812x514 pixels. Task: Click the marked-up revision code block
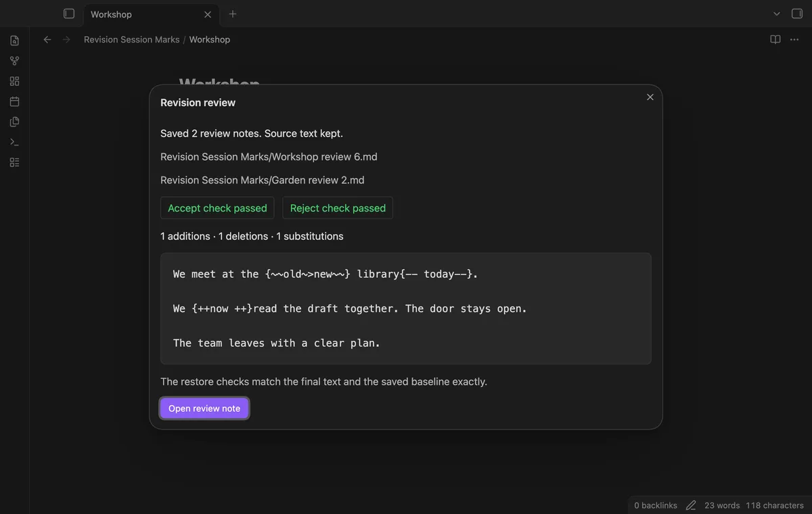tap(406, 308)
